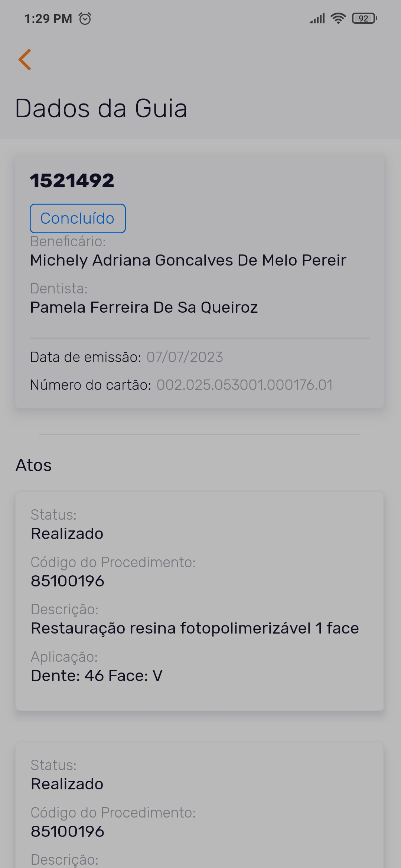
Task: Tap the Atos section heading
Action: (33, 465)
